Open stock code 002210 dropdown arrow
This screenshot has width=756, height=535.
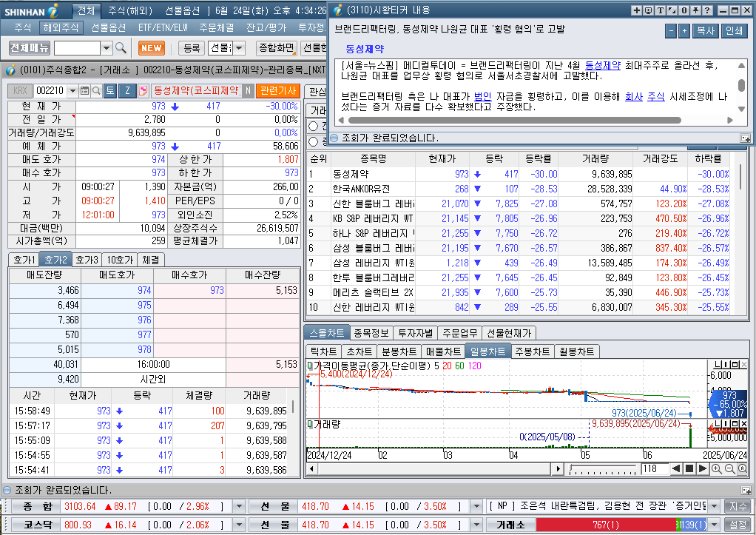pyautogui.click(x=72, y=91)
